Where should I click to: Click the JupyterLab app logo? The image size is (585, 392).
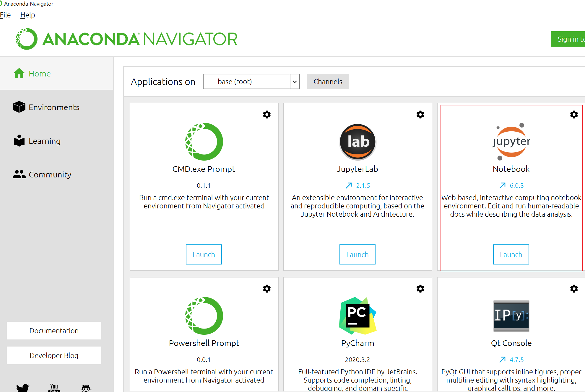pyautogui.click(x=357, y=142)
